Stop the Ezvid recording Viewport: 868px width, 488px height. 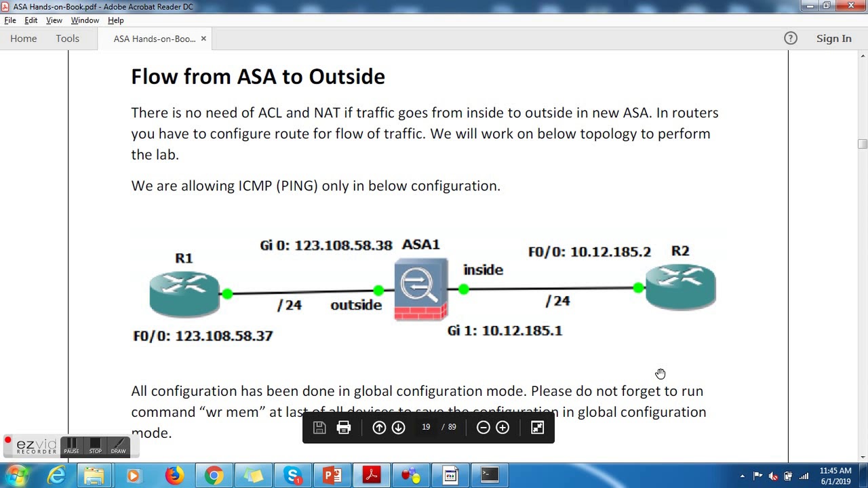click(x=96, y=447)
